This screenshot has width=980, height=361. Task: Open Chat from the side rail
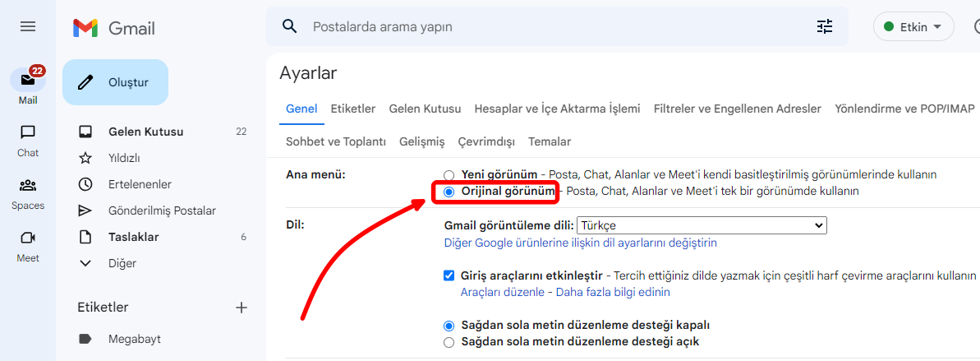click(x=28, y=133)
